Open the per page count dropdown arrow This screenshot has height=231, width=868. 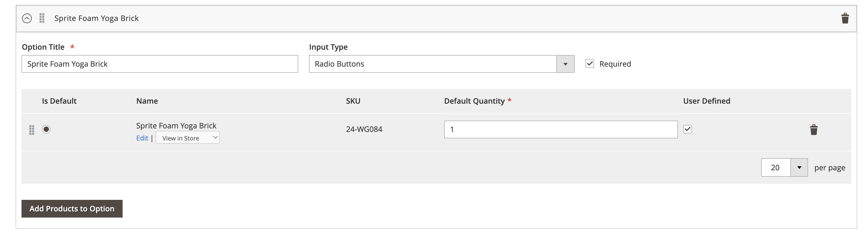[799, 168]
